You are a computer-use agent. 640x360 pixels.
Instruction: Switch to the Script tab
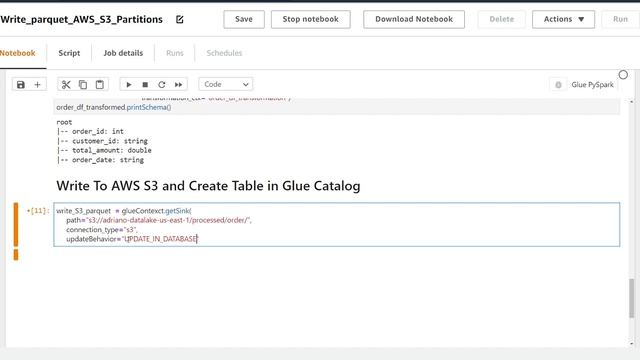69,53
